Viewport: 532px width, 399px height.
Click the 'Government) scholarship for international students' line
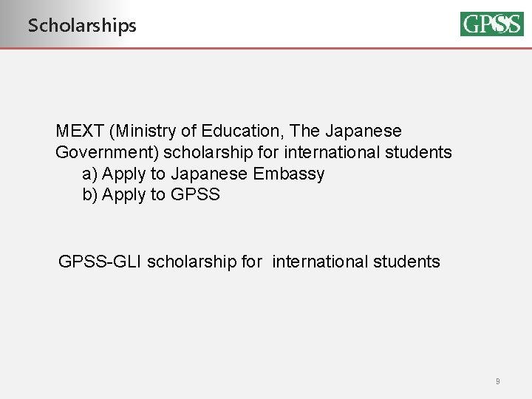pos(253,152)
